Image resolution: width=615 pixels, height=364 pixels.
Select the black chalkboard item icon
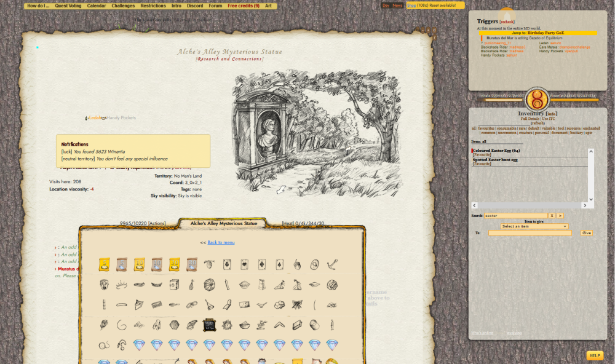[x=209, y=325]
